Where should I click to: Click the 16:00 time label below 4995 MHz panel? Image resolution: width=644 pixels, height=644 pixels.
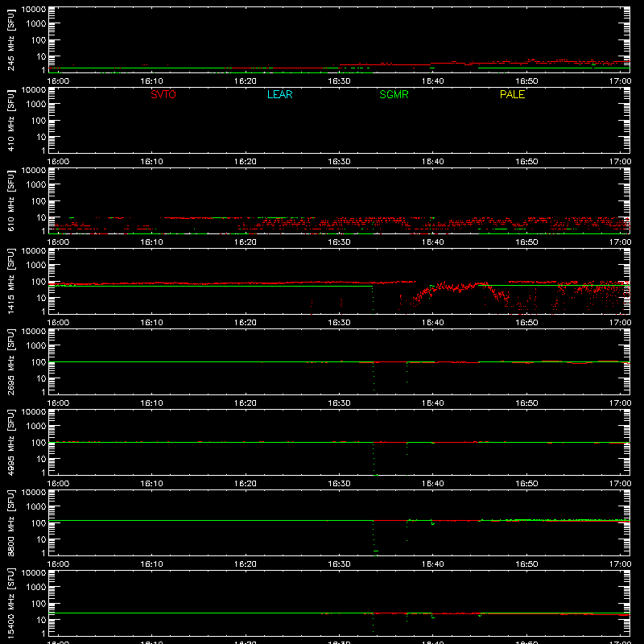58,484
